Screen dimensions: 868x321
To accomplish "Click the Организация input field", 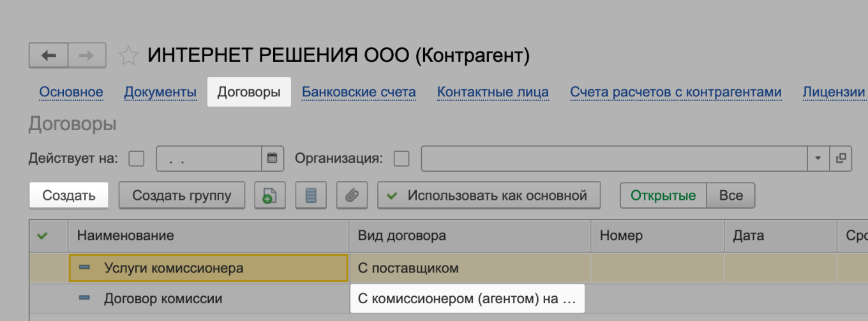I will pos(615,158).
